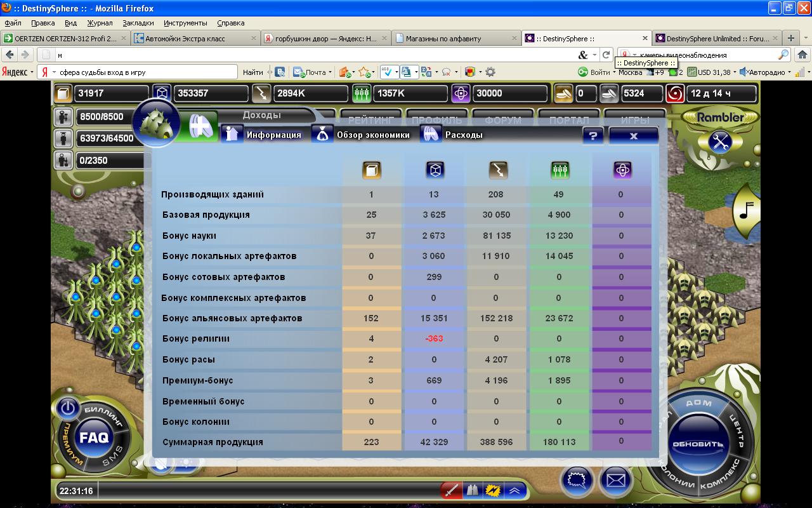
Task: Expand the Авторадио toolbar dropdown
Action: tap(790, 72)
